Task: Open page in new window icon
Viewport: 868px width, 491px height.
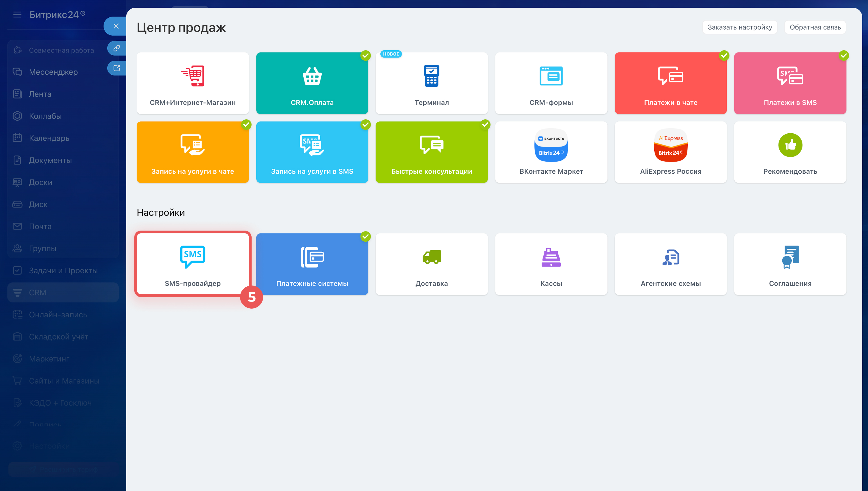Action: (x=117, y=68)
